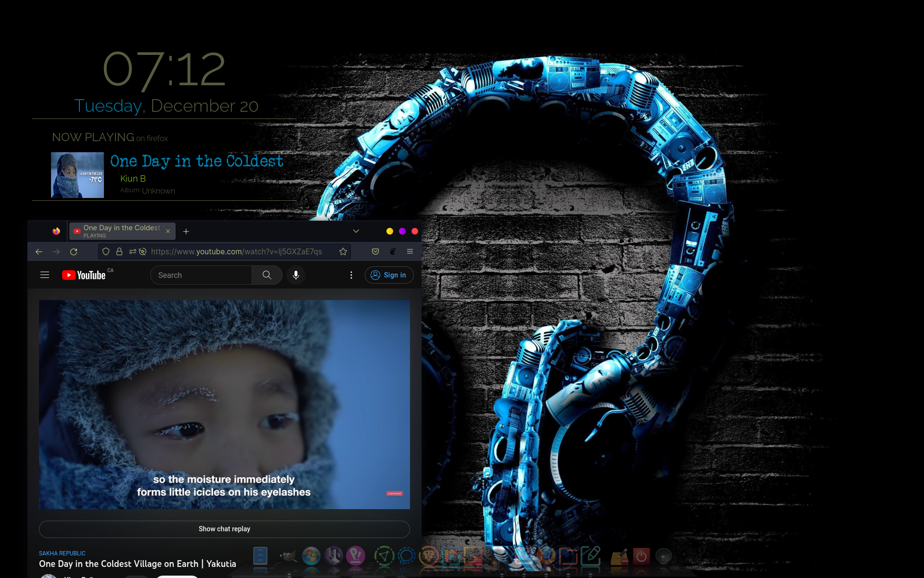Screen dimensions: 924x578
Task: Launch the Brave lion browser from dock
Action: [x=429, y=556]
